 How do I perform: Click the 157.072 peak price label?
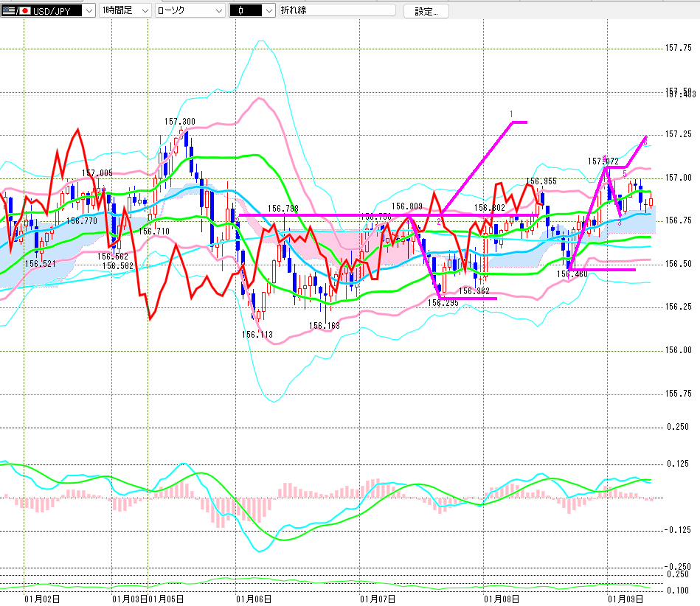(x=602, y=161)
